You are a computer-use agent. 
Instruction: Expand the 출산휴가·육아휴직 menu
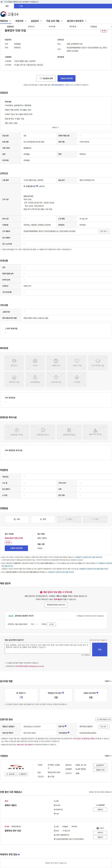(x=77, y=21)
